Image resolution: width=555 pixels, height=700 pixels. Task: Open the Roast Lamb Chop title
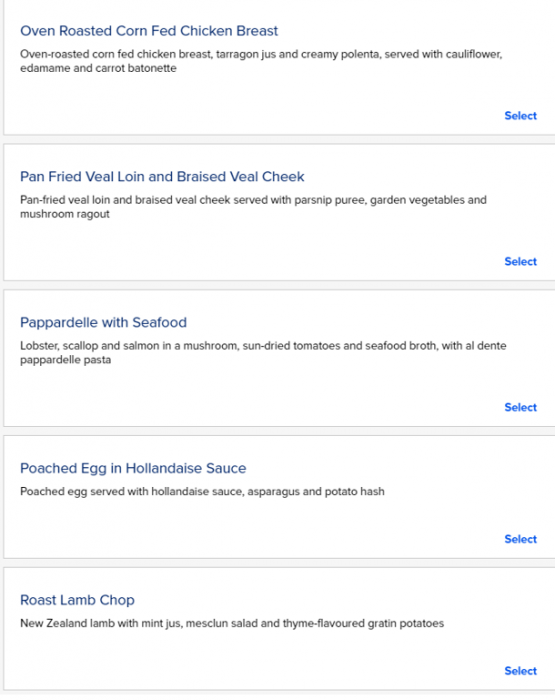pyautogui.click(x=77, y=600)
